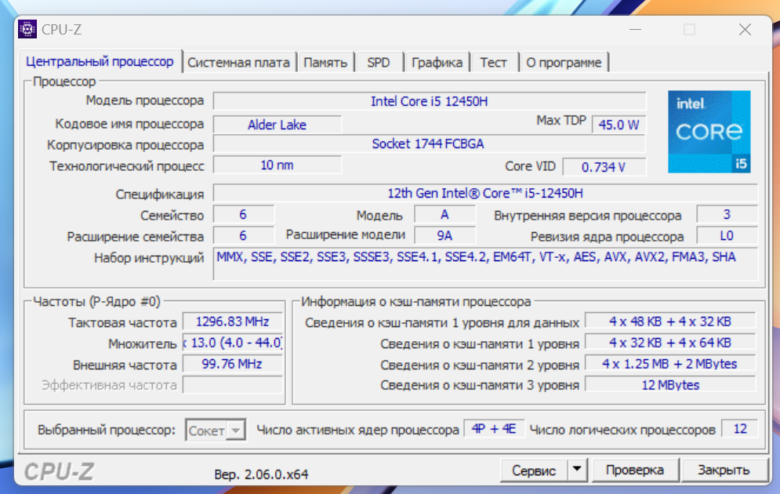780x494 pixels.
Task: Click the Intel Core i5 logo badge
Action: click(709, 132)
